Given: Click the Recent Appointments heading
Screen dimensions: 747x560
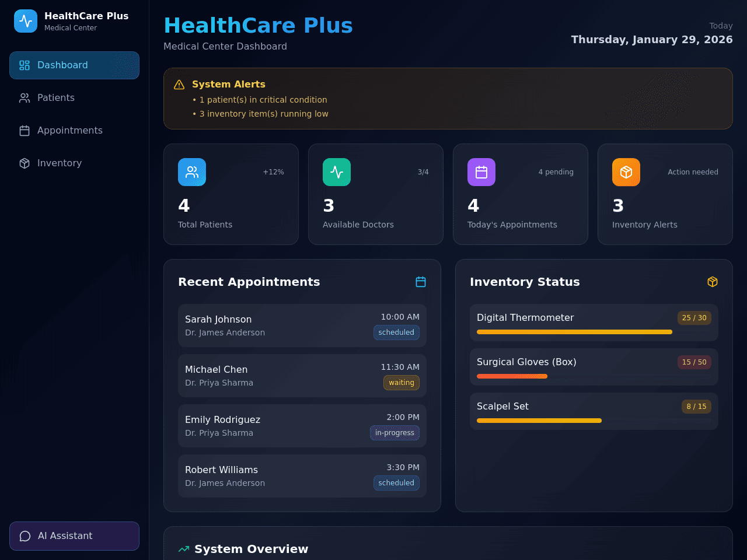Looking at the screenshot, I should coord(249,282).
